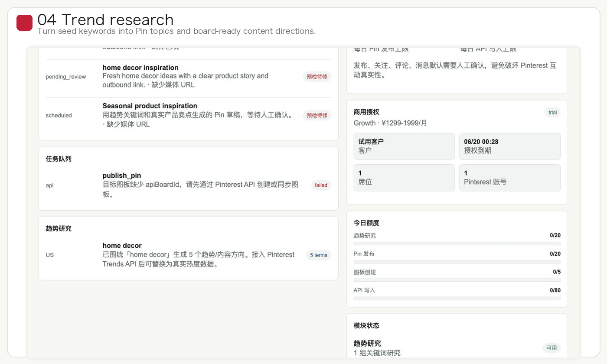
Task: Click the 任务队列 section heading
Action: [59, 159]
